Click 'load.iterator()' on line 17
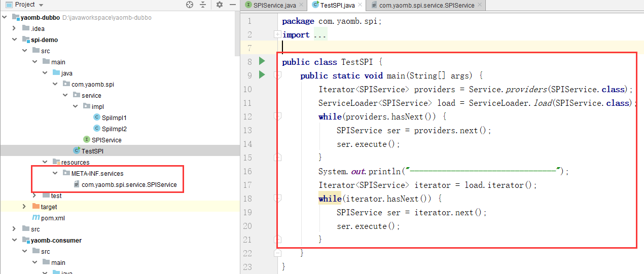 501,185
